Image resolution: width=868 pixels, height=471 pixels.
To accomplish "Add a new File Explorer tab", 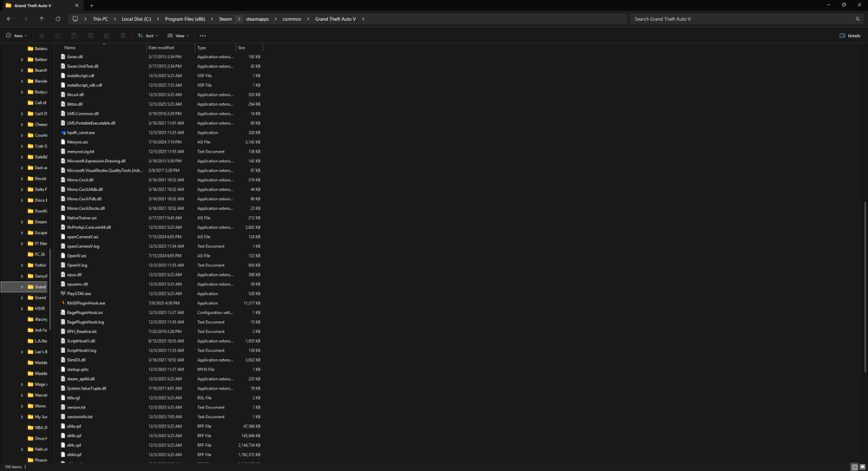I will (91, 5).
